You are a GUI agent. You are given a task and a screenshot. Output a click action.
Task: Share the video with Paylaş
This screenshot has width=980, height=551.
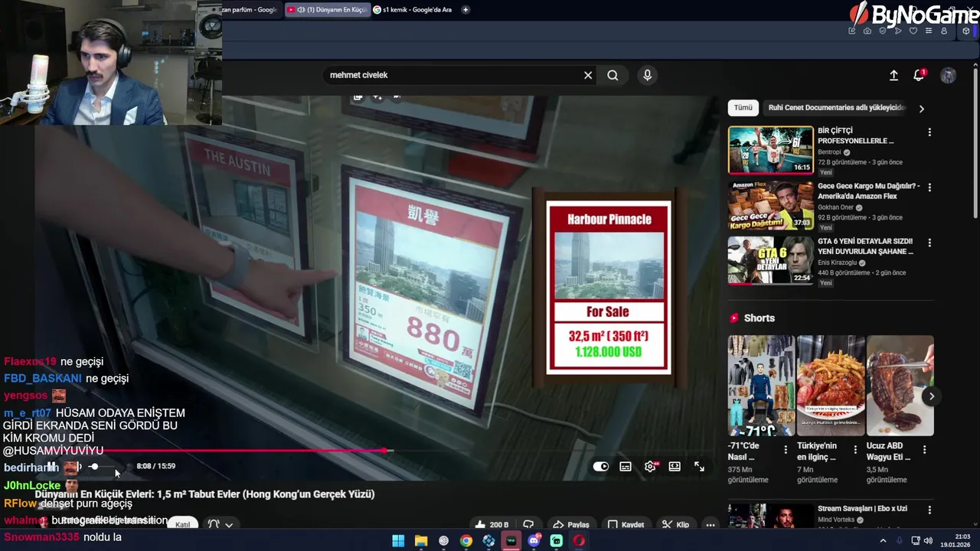tap(571, 525)
